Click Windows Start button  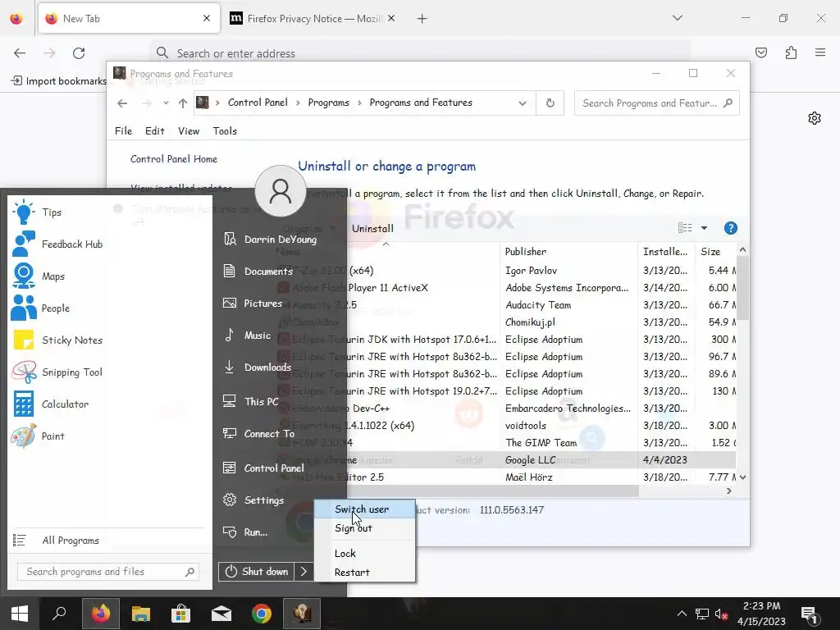coord(20,614)
